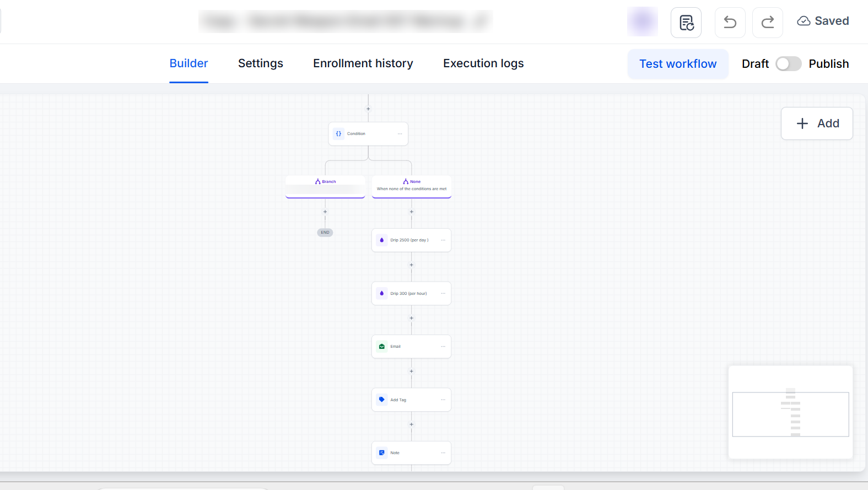
Task: Switch to the Builder tab
Action: pos(188,63)
